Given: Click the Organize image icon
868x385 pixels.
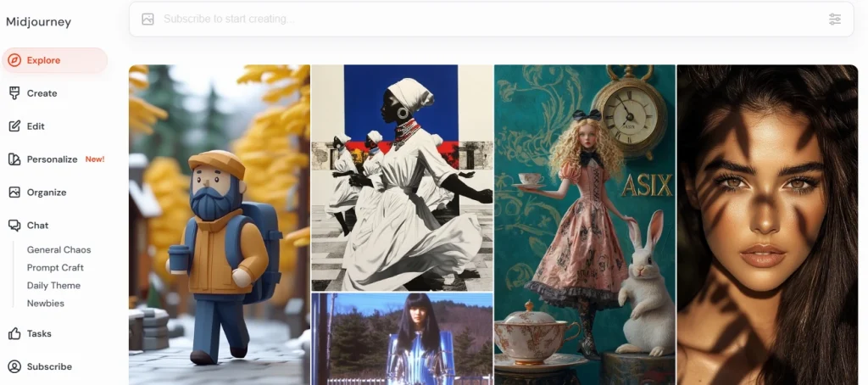Looking at the screenshot, I should point(14,192).
